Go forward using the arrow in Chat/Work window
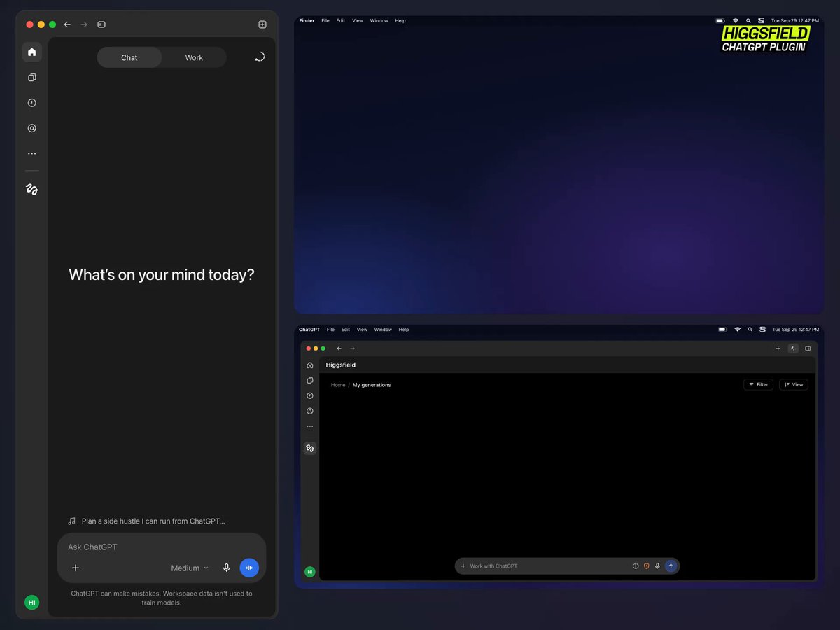The width and height of the screenshot is (840, 630). [x=84, y=24]
